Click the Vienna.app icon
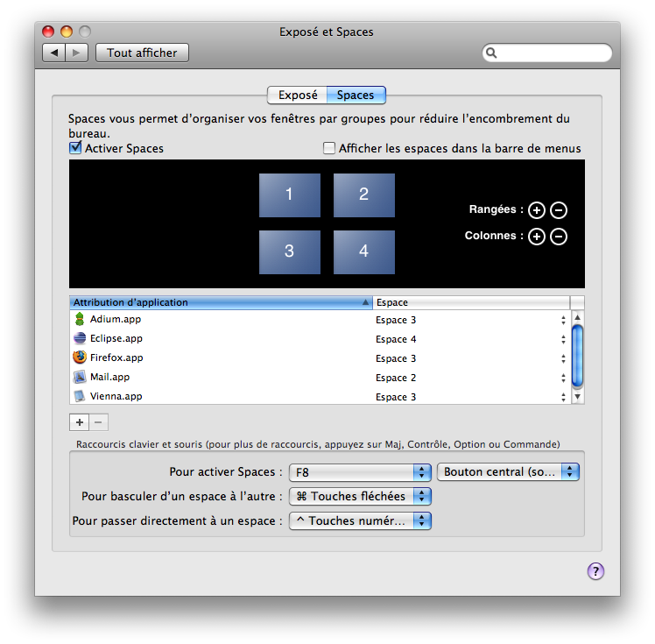655x644 pixels. (80, 396)
